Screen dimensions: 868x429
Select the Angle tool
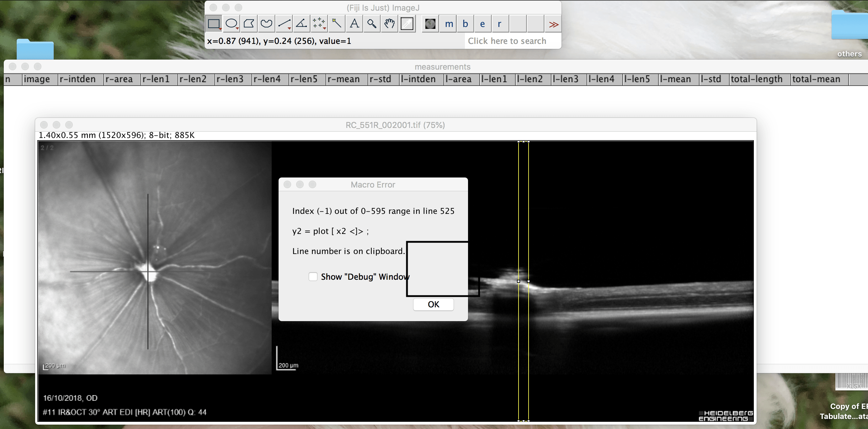coord(301,24)
